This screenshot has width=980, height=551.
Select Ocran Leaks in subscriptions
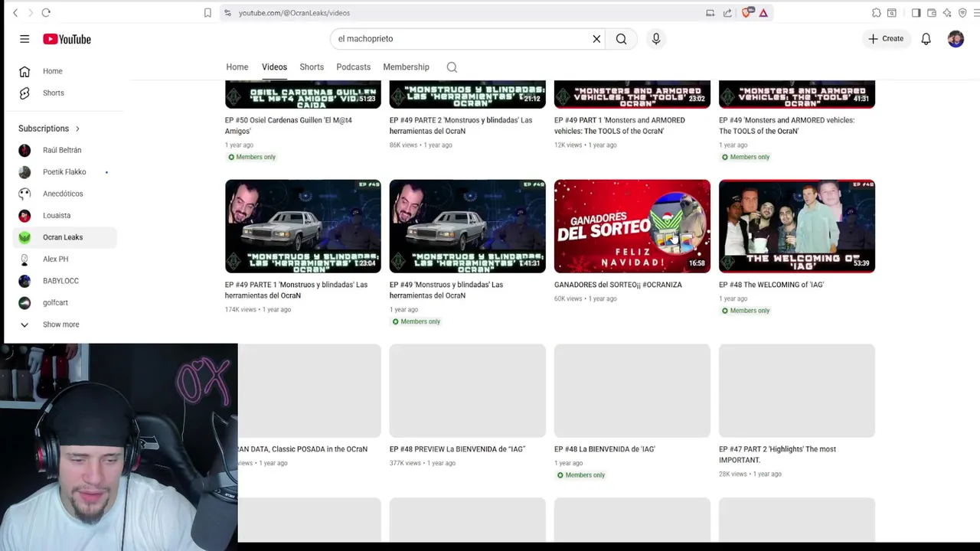coord(65,238)
